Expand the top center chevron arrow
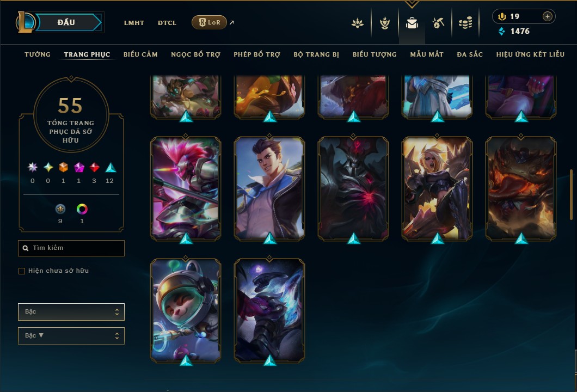577x392 pixels. pos(412,4)
